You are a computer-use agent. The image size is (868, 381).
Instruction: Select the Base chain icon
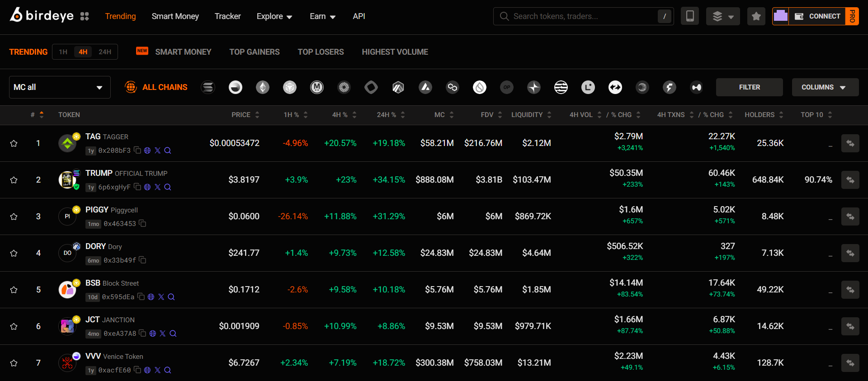[236, 87]
